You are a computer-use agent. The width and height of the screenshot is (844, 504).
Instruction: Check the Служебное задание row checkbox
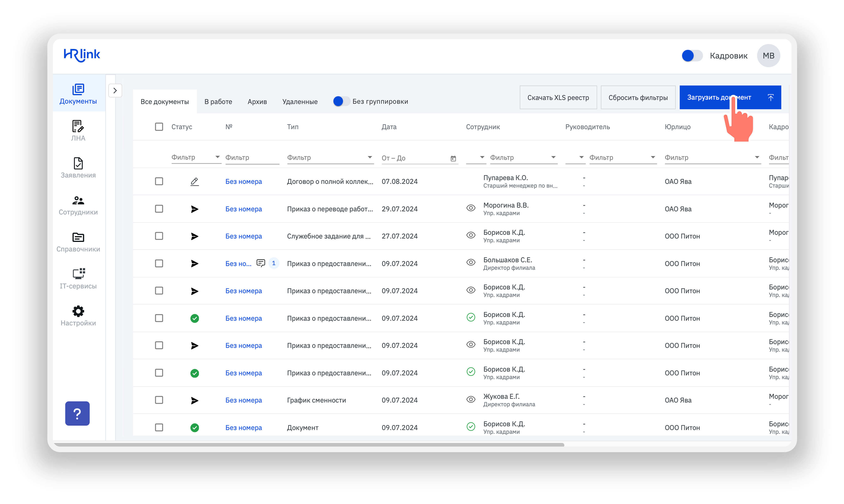[159, 236]
